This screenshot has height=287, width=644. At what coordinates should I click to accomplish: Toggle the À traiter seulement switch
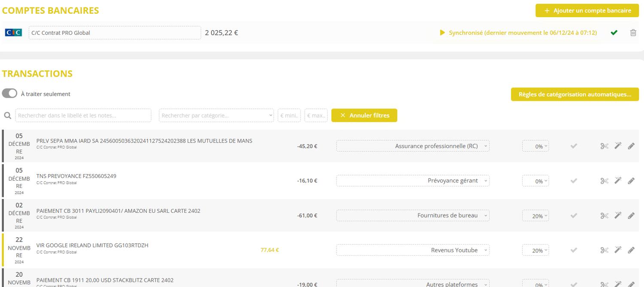(9, 94)
